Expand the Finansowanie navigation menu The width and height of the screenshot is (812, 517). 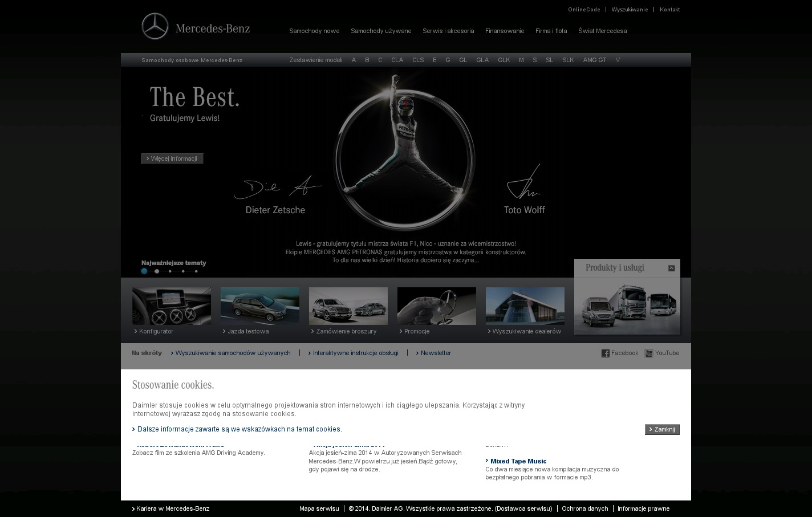point(505,31)
